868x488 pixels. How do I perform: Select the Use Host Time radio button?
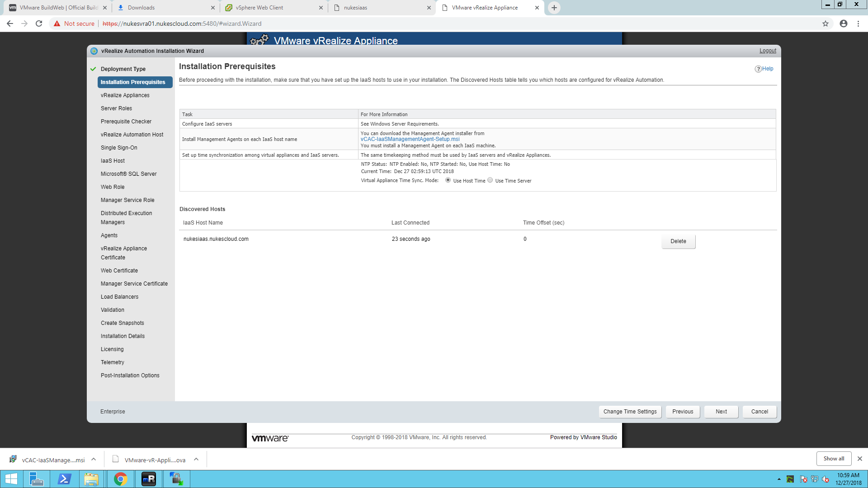448,180
